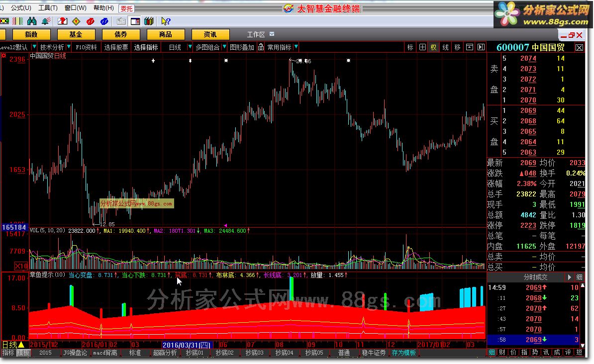Open the F10资料 tab
Image resolution: width=594 pixels, height=364 pixels.
(x=87, y=47)
